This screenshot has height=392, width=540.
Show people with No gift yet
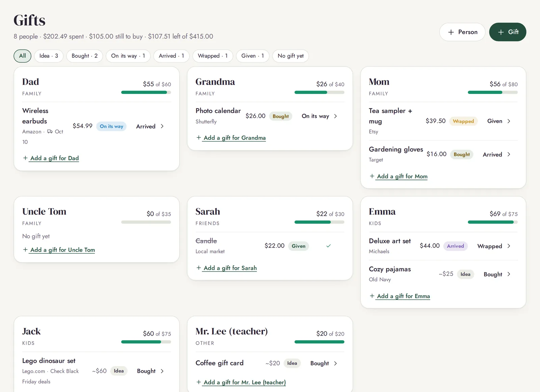291,56
